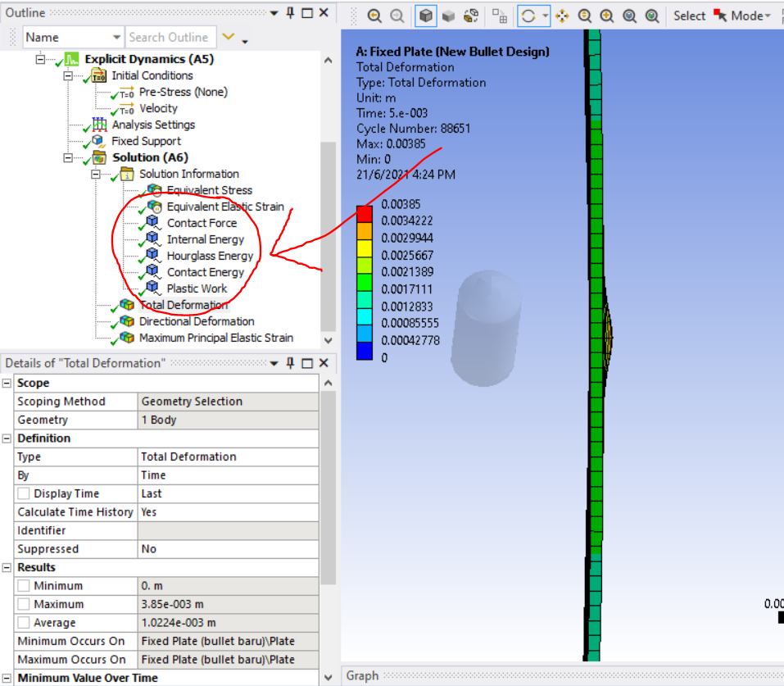Enable the Minimum result checkbox
This screenshot has height=686, width=784.
tap(24, 586)
